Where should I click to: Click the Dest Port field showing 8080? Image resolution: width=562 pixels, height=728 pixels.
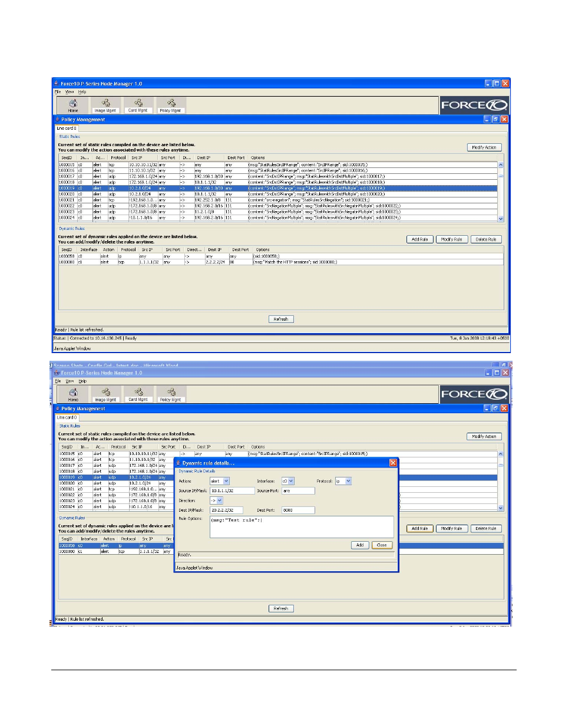point(298,510)
